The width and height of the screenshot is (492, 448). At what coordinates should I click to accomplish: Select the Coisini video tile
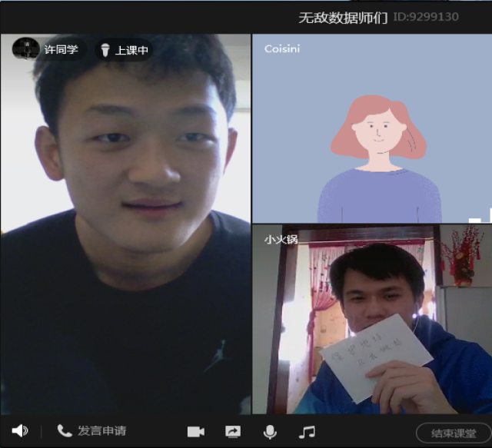[x=372, y=128]
